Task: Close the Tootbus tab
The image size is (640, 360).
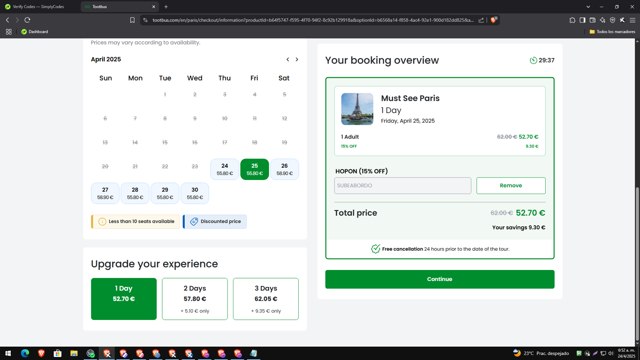Action: pos(153,7)
